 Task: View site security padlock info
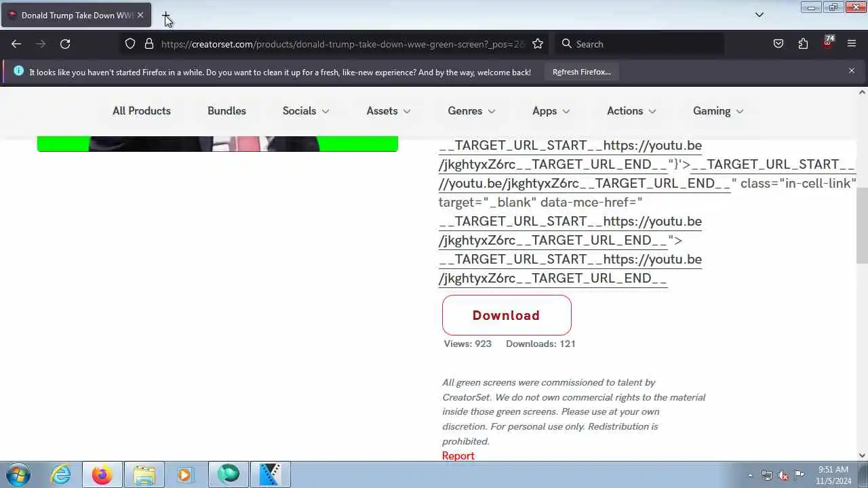(x=149, y=44)
